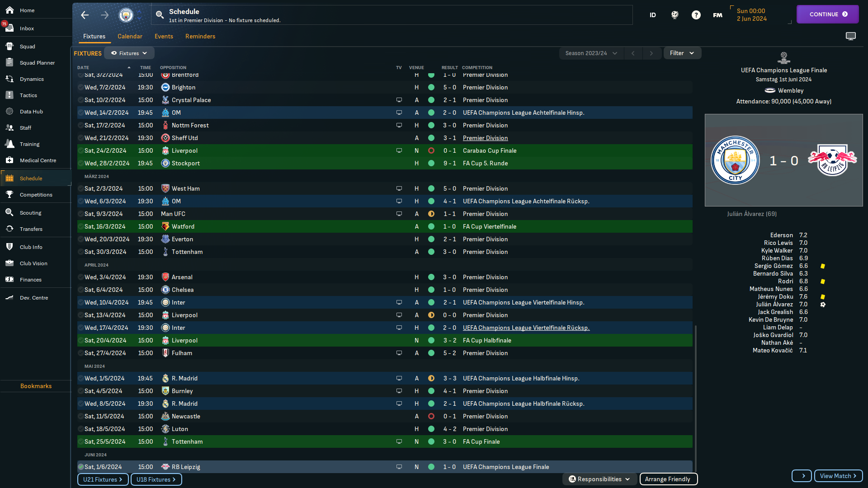Open Bookmarks in the sidebar
868x488 pixels.
click(36, 386)
